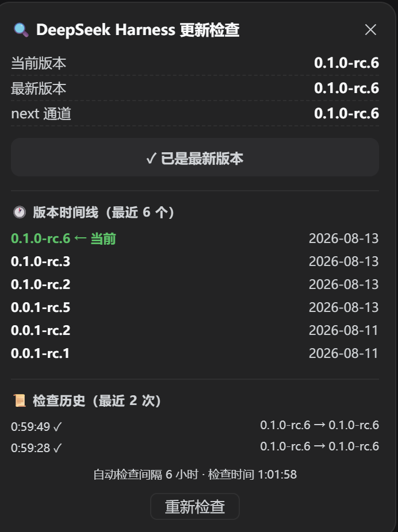Click the date next to 0.0.1-rc.1

pos(343,353)
